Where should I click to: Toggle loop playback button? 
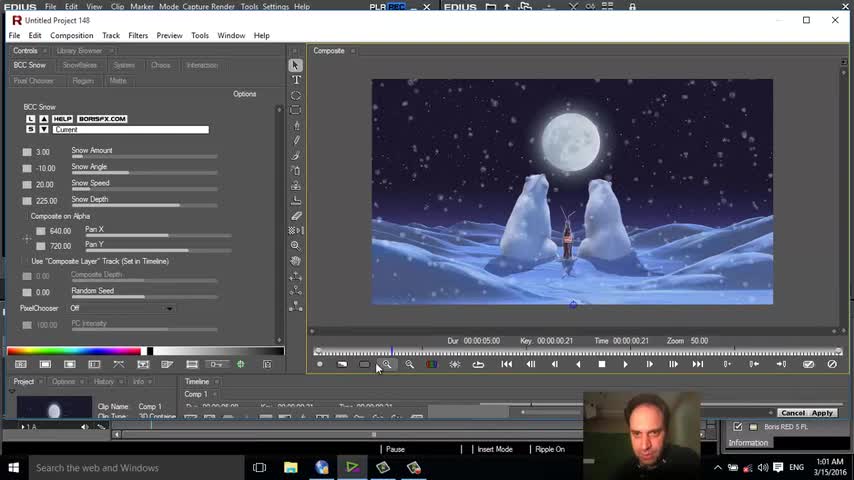point(478,364)
